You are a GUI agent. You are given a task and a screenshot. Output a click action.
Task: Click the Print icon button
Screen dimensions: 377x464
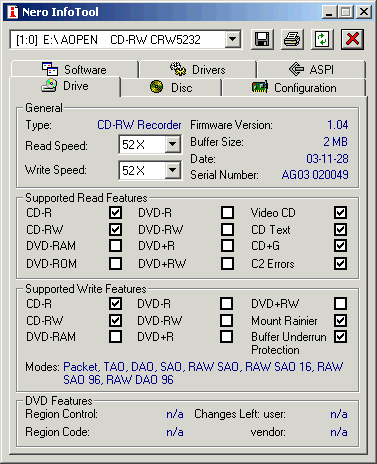[292, 39]
